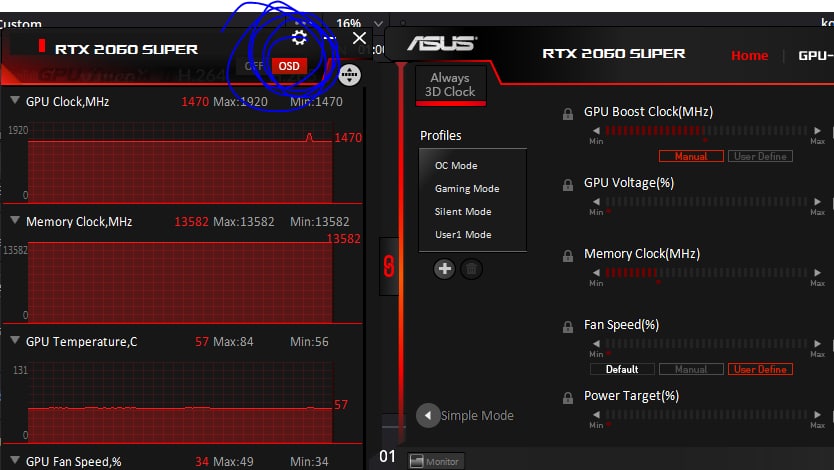The image size is (834, 470).
Task: Increase Fan Speed with right arrow
Action: tap(817, 343)
